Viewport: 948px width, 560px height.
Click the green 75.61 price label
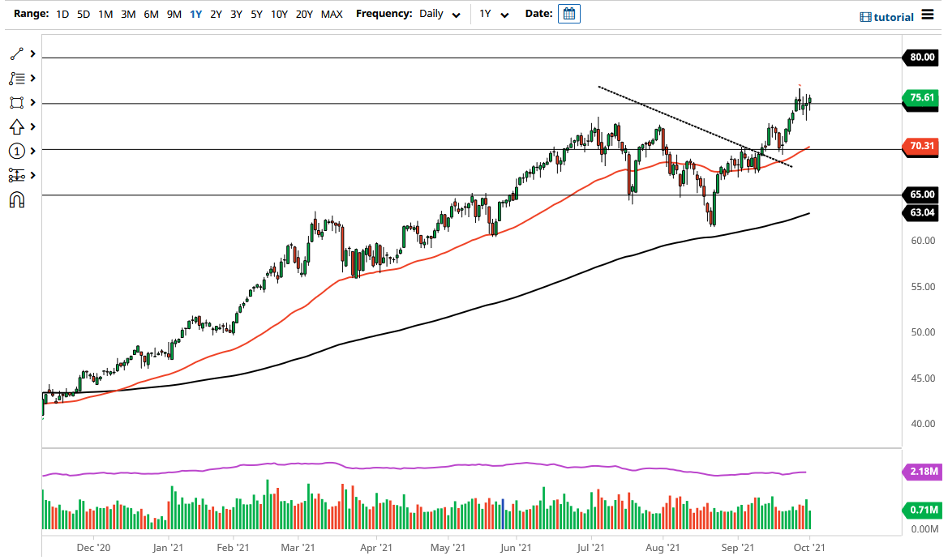(920, 98)
